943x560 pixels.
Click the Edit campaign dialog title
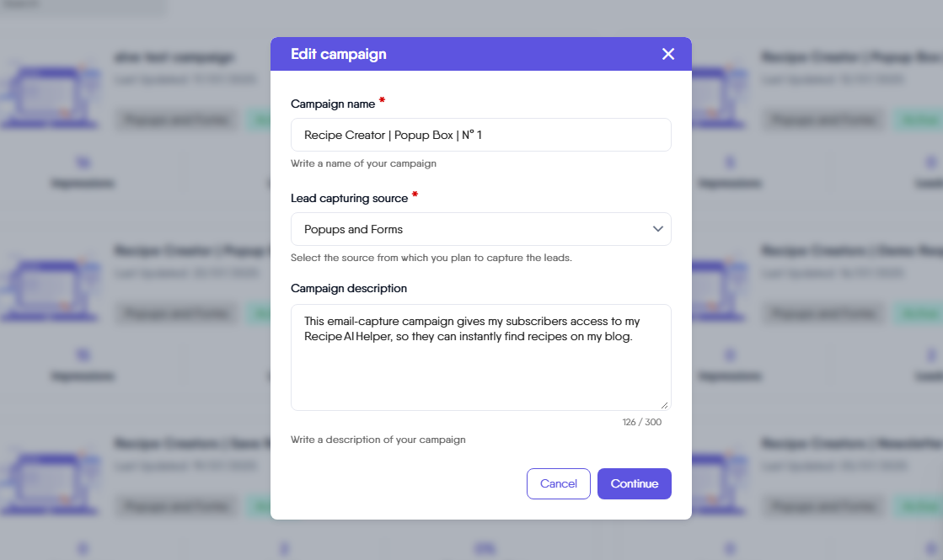[x=339, y=54]
